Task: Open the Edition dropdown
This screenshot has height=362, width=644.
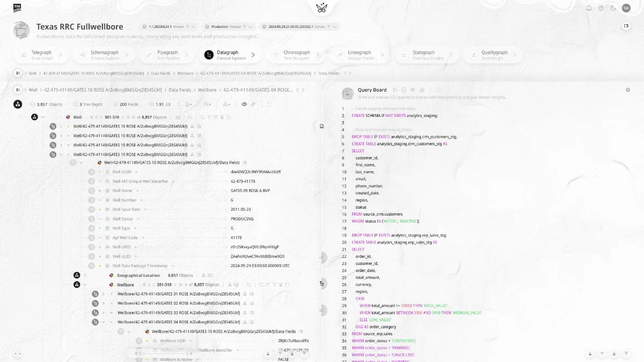Action: point(299,26)
